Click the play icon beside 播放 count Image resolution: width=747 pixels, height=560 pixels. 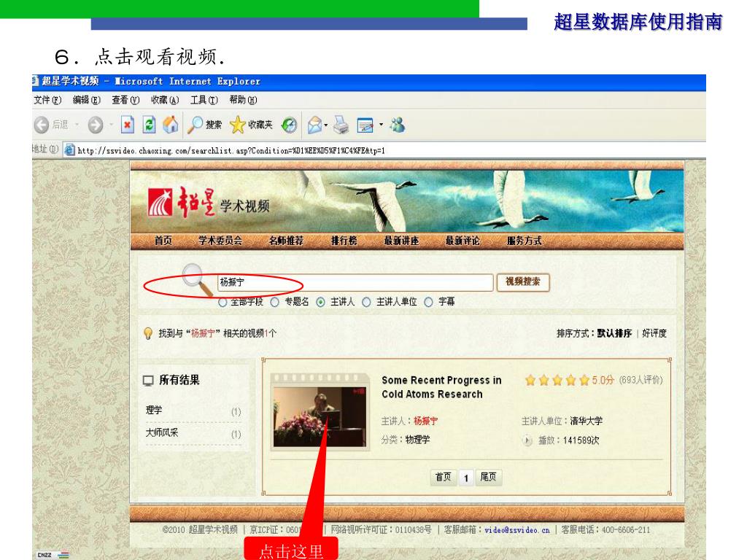[x=527, y=440]
